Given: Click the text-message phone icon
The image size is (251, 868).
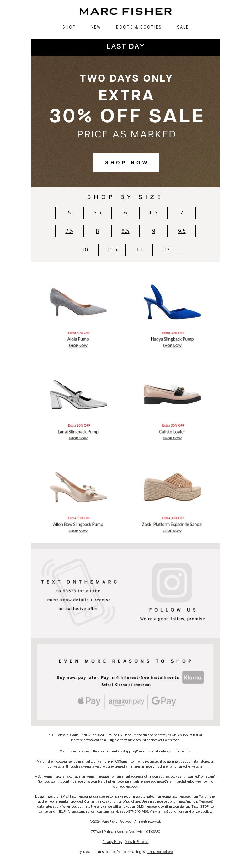Looking at the screenshot, I should (x=78, y=592).
